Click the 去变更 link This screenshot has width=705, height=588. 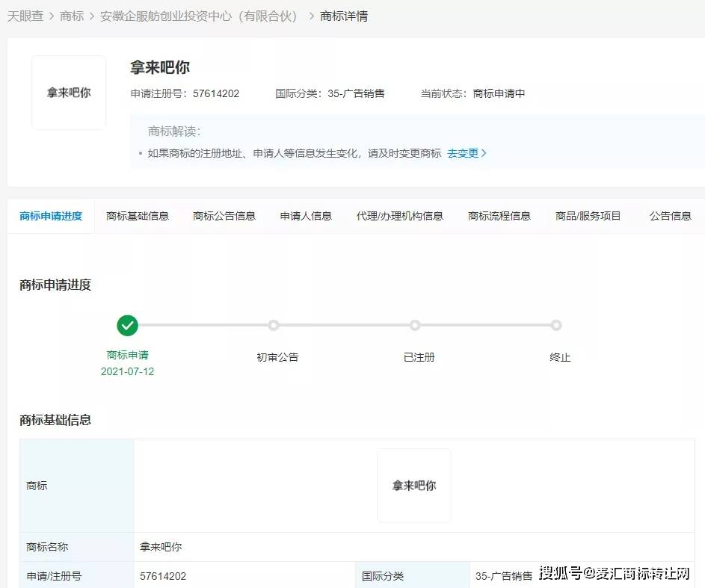[463, 153]
